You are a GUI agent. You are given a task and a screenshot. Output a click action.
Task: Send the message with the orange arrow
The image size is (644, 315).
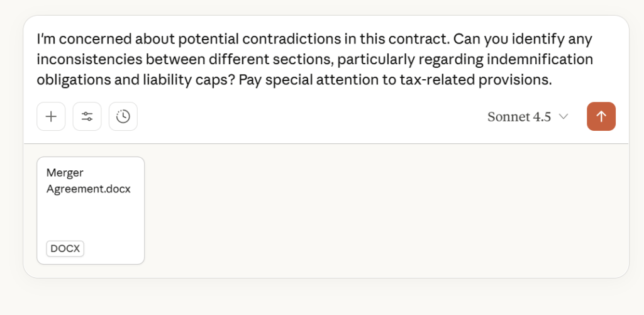(x=601, y=116)
